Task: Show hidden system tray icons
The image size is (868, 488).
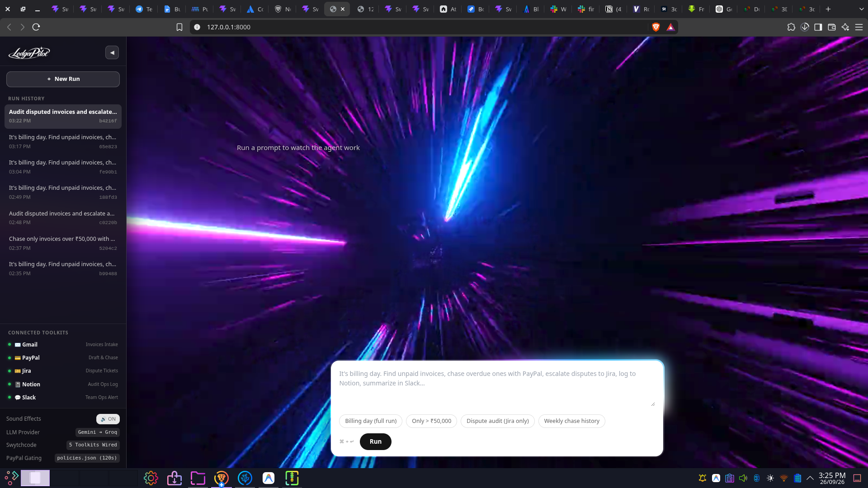Action: click(x=810, y=478)
